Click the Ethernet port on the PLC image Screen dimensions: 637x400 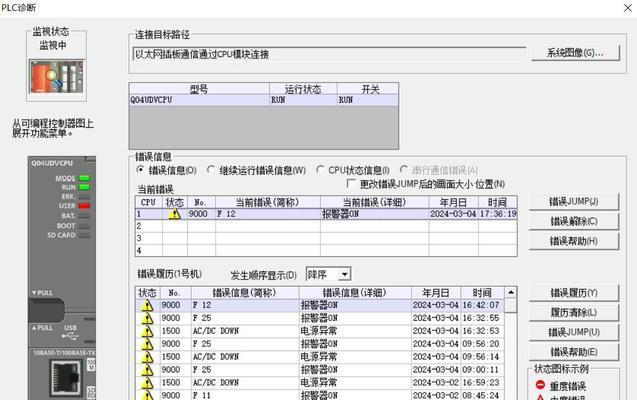coord(65,378)
